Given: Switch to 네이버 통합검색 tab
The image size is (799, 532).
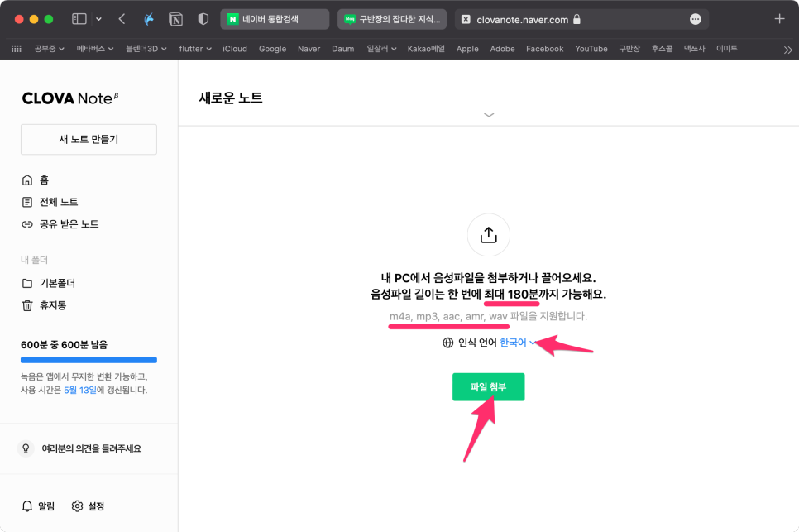Looking at the screenshot, I should pyautogui.click(x=275, y=19).
